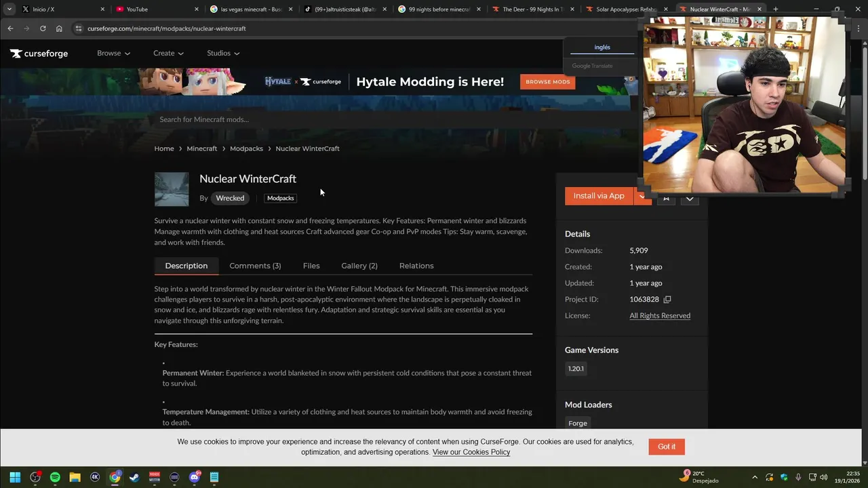The width and height of the screenshot is (868, 488).
Task: Open the Windows Start menu
Action: pyautogui.click(x=15, y=477)
